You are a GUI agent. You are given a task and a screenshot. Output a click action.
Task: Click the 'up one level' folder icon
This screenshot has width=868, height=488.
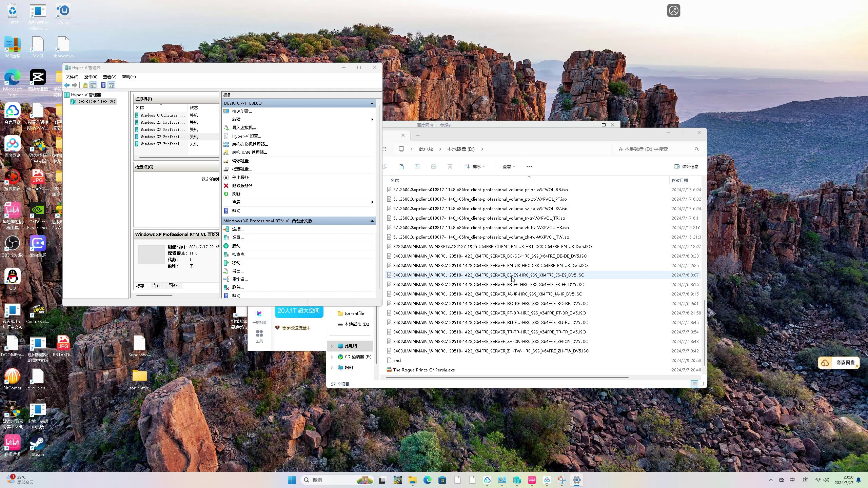(85, 85)
